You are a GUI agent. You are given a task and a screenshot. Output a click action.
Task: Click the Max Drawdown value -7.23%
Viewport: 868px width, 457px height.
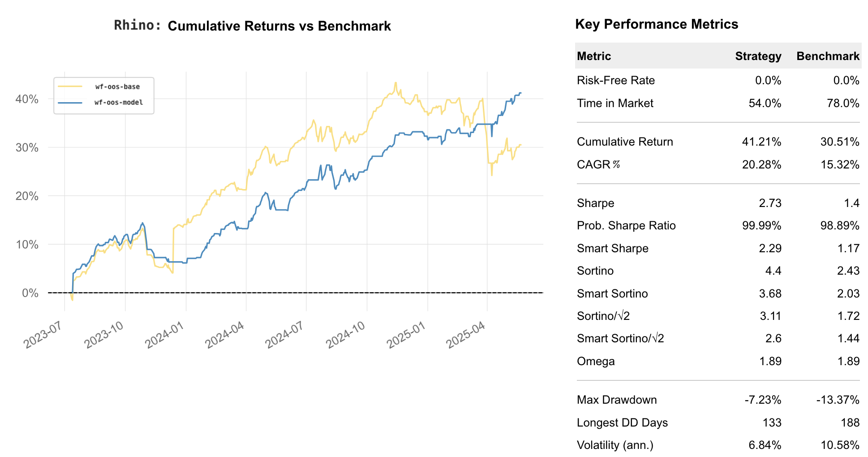tap(765, 400)
